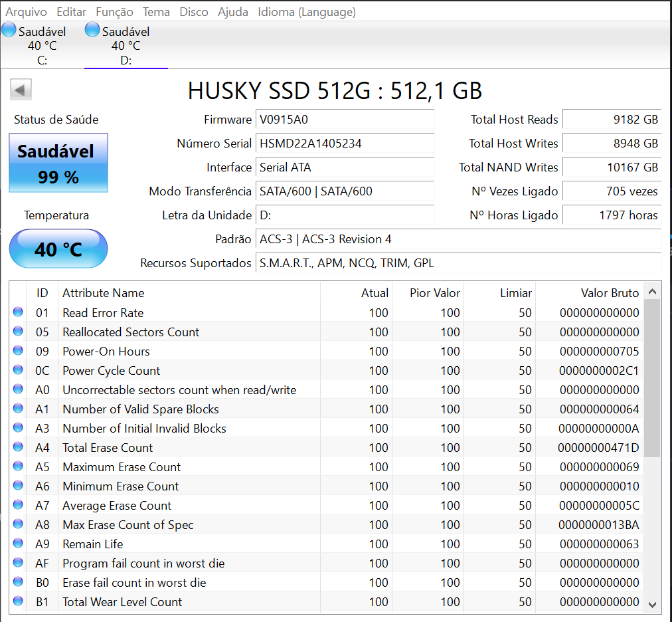672x622 pixels.
Task: Click the HUSKY SSD 512G title text
Action: pos(335,90)
